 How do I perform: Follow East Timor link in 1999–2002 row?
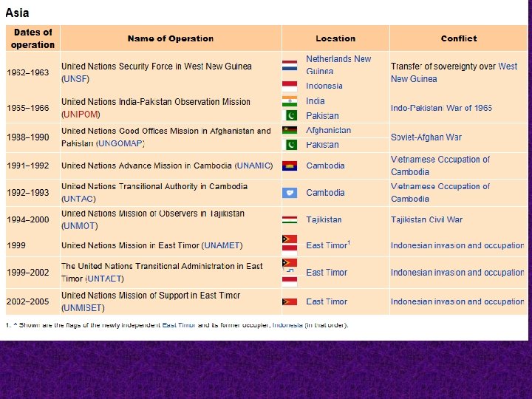[327, 273]
